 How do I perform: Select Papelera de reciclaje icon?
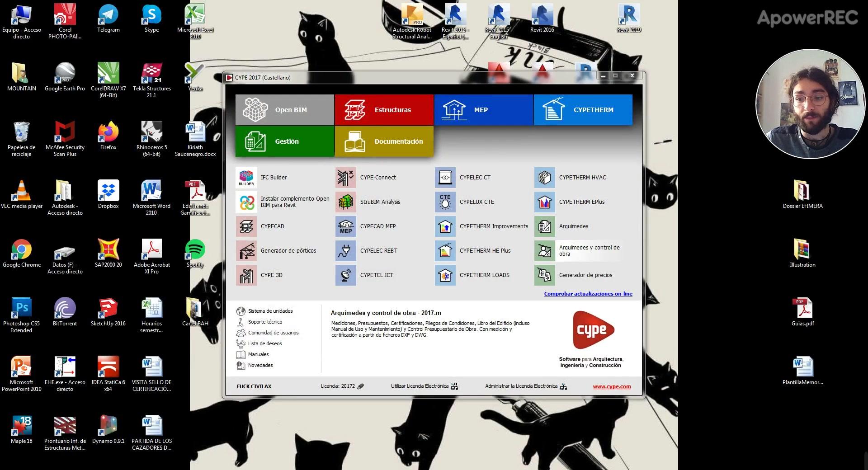(22, 140)
